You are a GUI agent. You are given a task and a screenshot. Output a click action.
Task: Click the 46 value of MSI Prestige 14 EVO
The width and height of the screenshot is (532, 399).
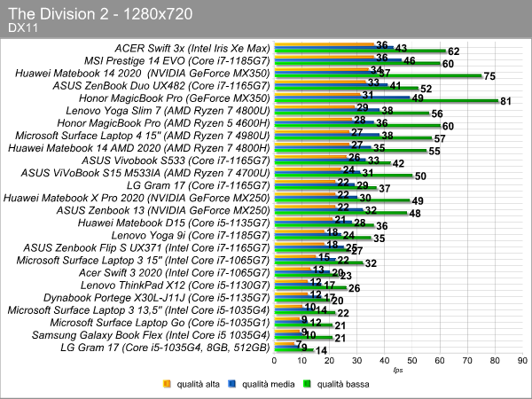(410, 60)
